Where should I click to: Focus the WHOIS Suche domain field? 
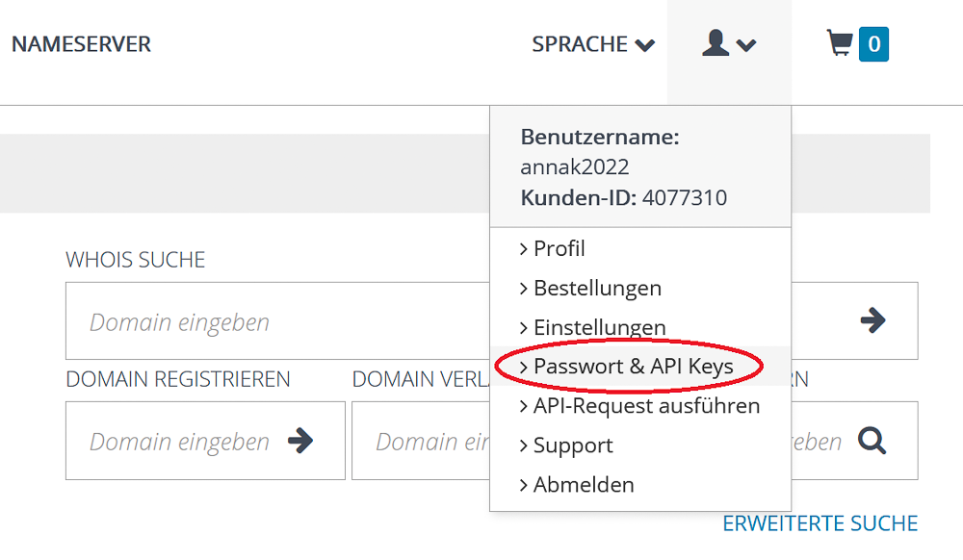[277, 320]
